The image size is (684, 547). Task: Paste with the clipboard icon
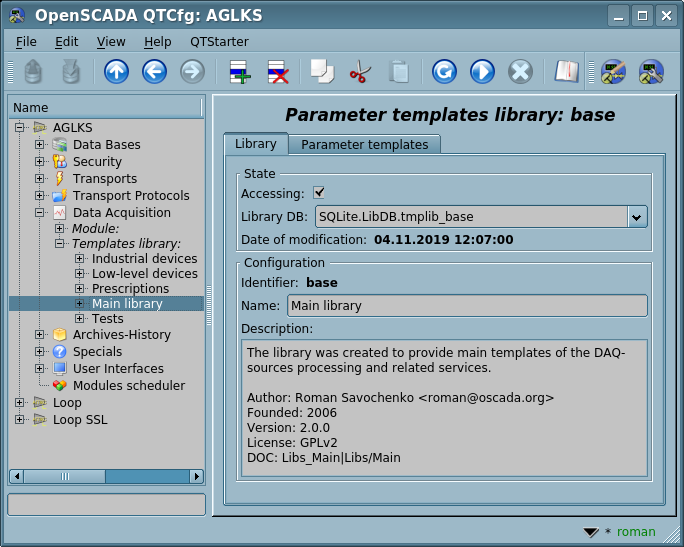(398, 72)
